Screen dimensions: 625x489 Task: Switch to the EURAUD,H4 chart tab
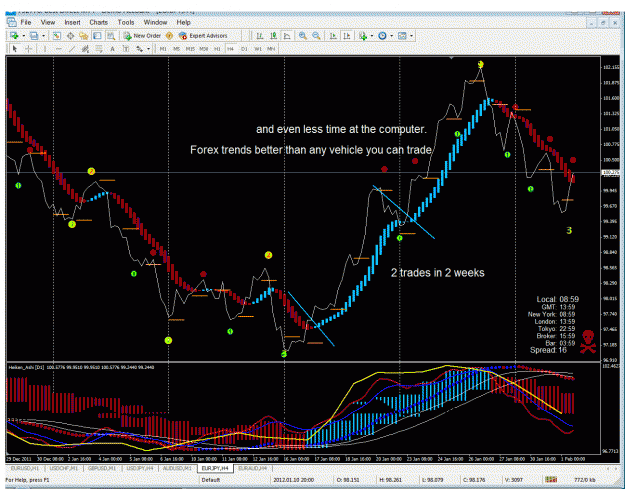(x=253, y=468)
